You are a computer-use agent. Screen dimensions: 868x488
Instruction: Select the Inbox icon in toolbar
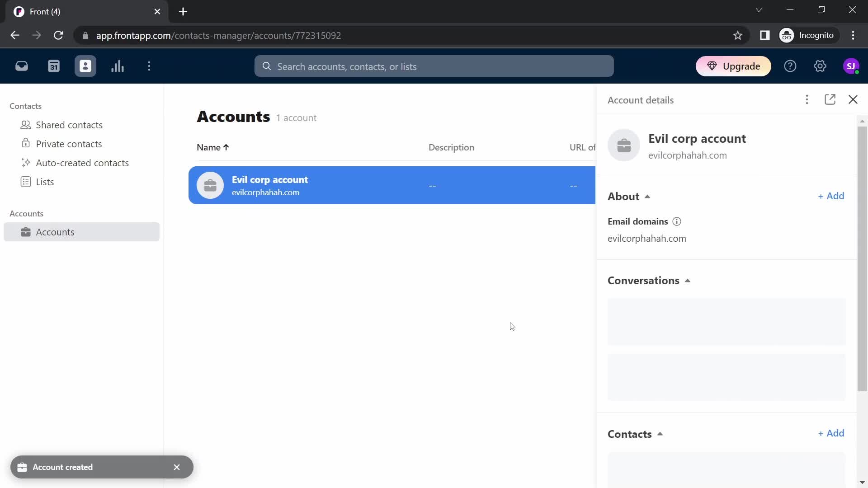[x=21, y=66]
